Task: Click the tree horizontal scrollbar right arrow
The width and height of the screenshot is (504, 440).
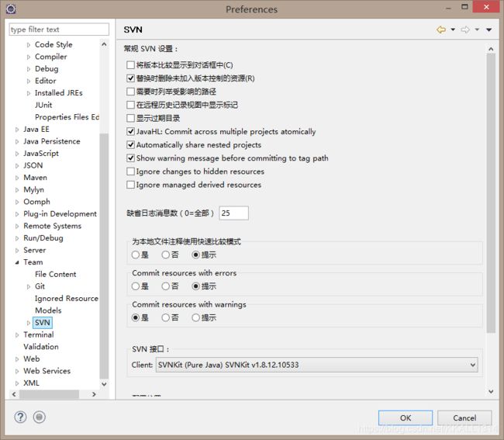Action: (x=94, y=394)
